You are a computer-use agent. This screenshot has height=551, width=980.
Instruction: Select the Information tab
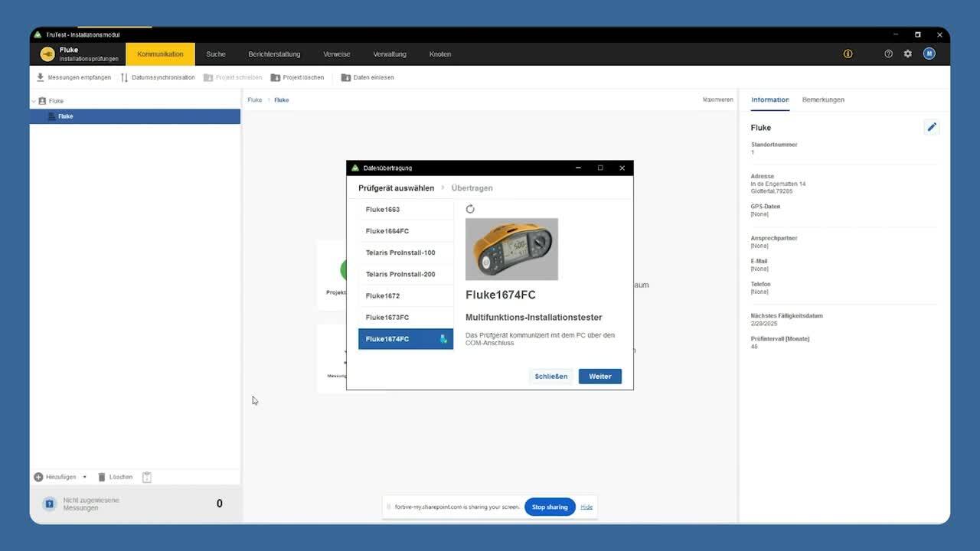pyautogui.click(x=769, y=99)
